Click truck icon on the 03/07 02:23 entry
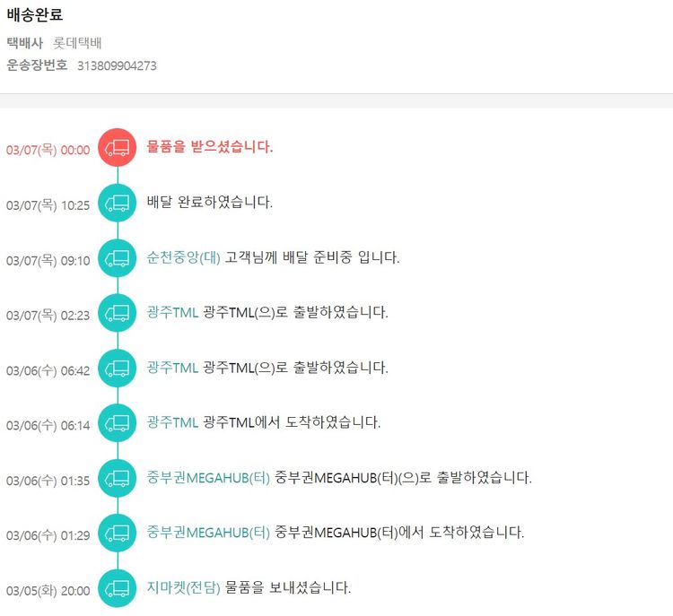 tap(117, 313)
